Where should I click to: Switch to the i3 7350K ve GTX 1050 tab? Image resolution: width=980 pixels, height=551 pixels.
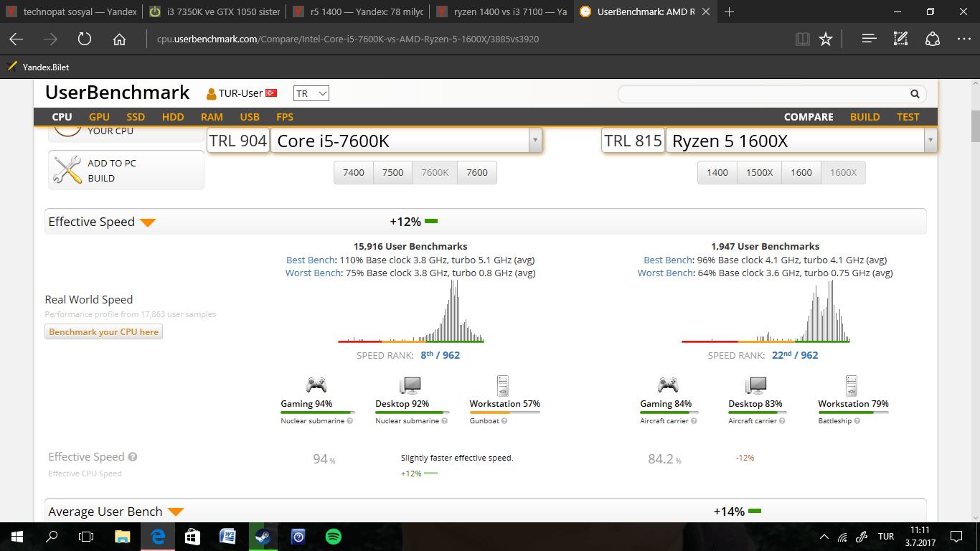point(215,11)
